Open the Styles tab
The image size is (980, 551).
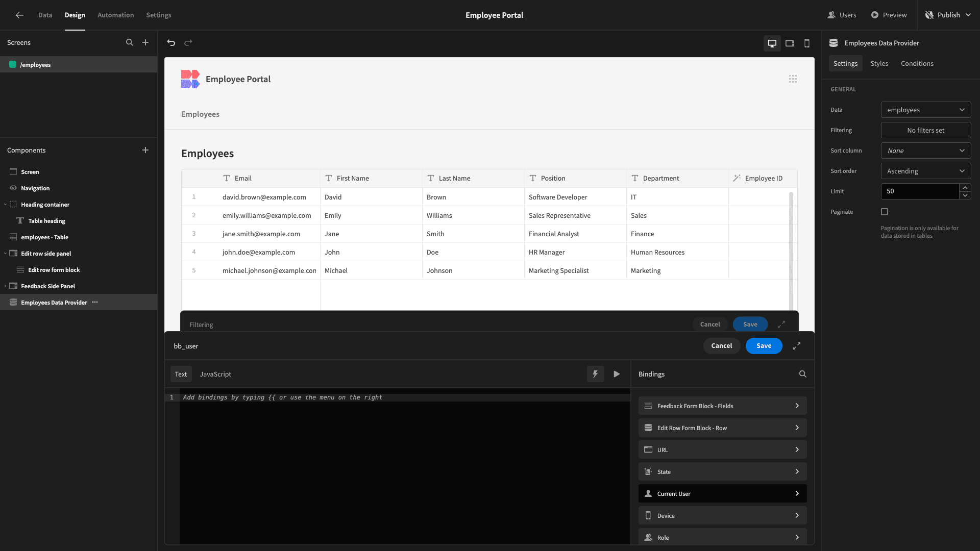coord(879,64)
